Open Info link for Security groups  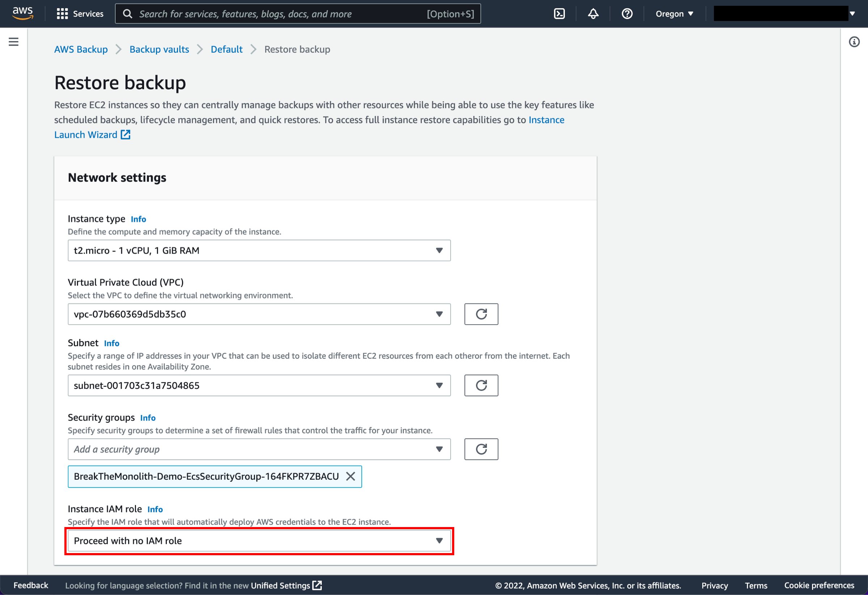[x=148, y=418]
